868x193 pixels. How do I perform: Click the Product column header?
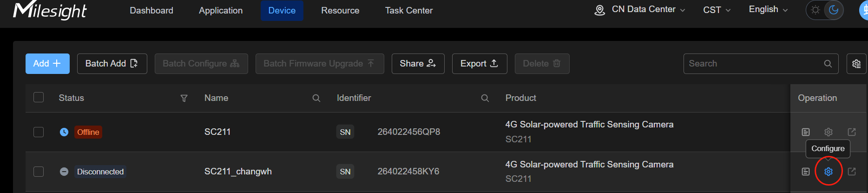pos(521,98)
